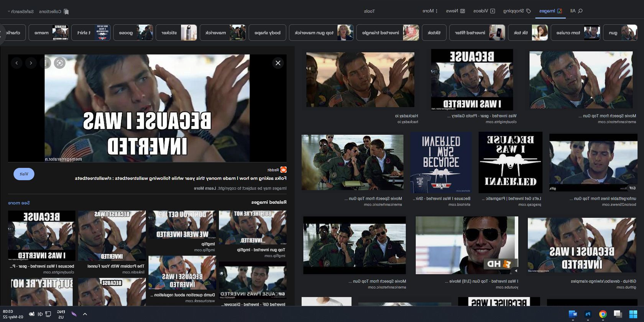Expand the system tray hidden icons chevron

click(x=85, y=314)
